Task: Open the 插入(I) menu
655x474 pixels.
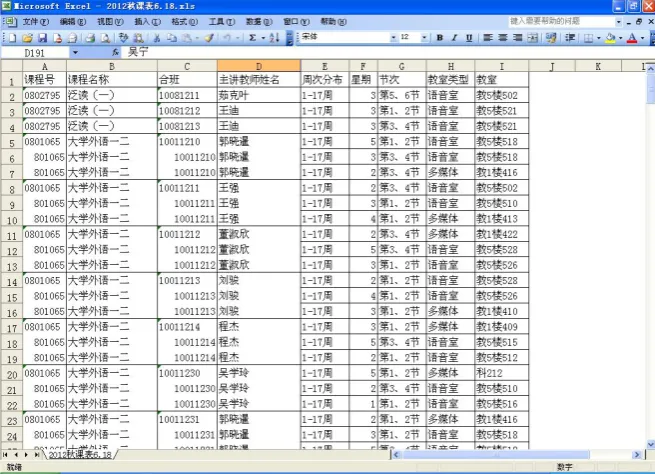Action: pyautogui.click(x=147, y=22)
